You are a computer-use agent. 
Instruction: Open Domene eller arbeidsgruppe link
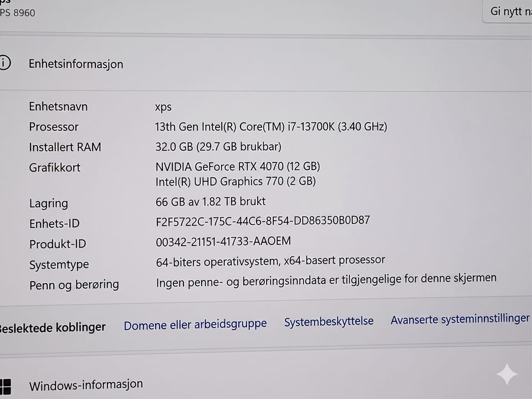tap(195, 324)
